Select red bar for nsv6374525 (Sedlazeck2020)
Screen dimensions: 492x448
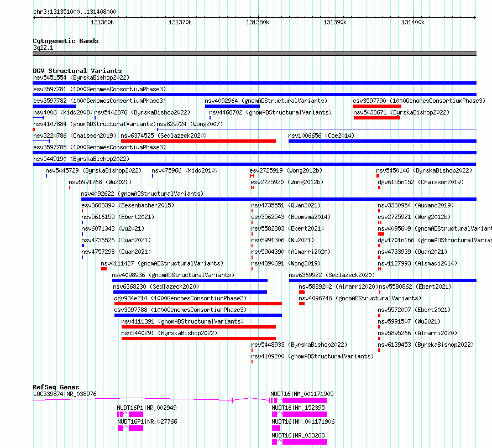[x=198, y=141]
